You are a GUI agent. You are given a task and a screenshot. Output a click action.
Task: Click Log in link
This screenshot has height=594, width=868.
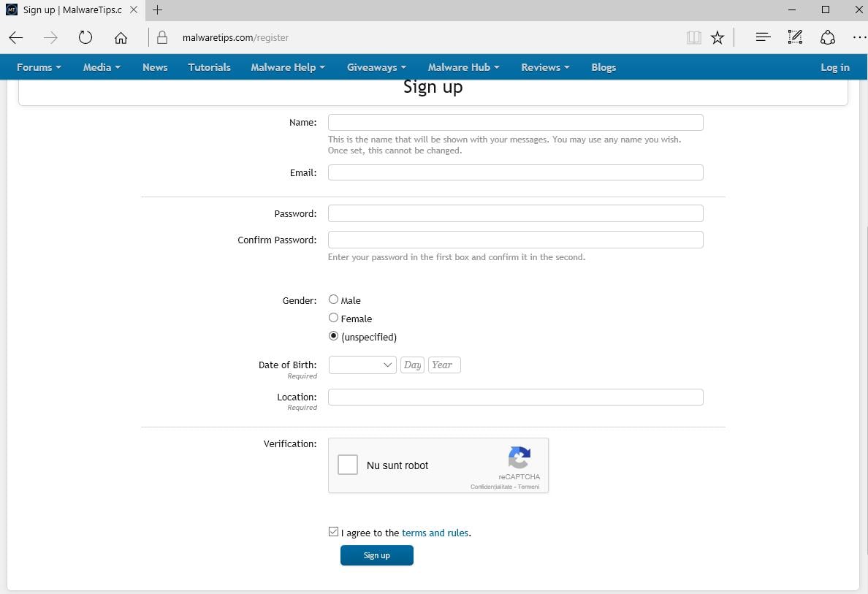coord(835,67)
